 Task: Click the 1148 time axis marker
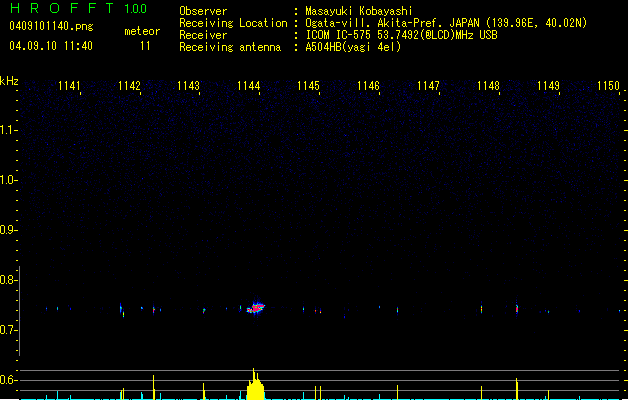488,86
